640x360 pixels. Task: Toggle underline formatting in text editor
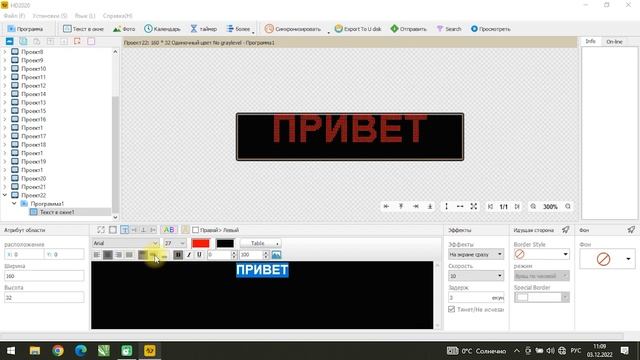coord(199,255)
